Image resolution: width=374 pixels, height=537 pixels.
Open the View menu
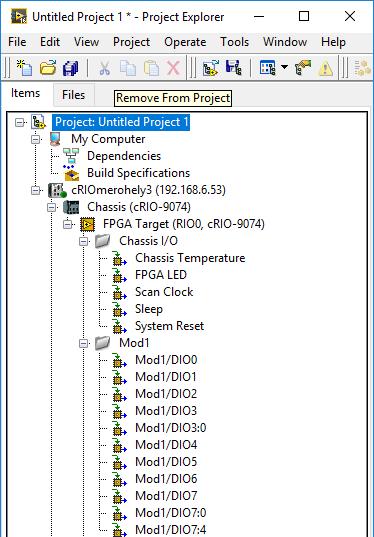coord(86,42)
